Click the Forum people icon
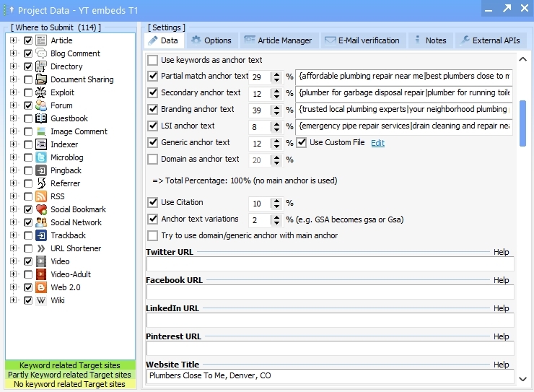Viewport: 534px width, 392px height. click(41, 105)
